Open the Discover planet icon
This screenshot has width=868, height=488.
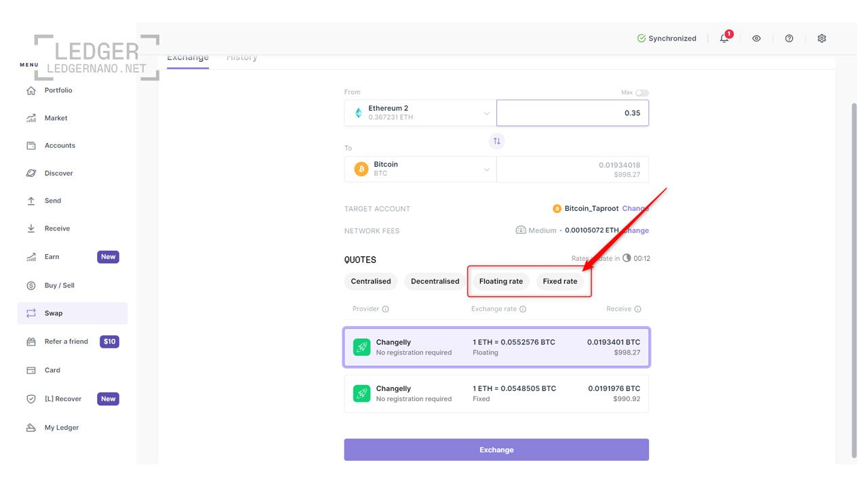click(x=31, y=174)
